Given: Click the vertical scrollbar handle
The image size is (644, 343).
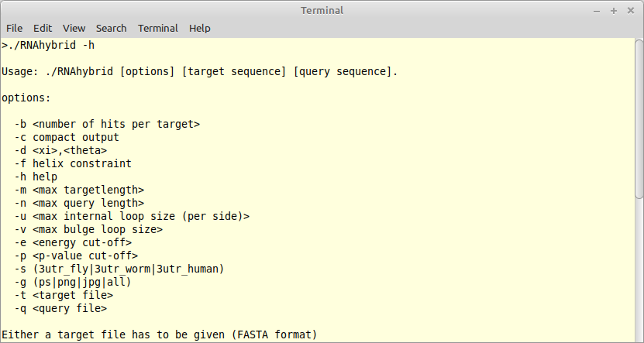Looking at the screenshot, I should [x=639, y=119].
